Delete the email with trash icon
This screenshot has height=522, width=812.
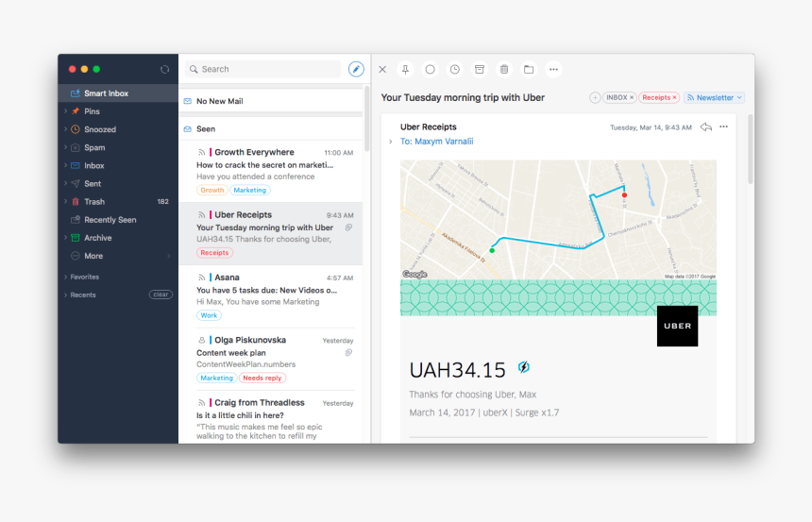[504, 69]
